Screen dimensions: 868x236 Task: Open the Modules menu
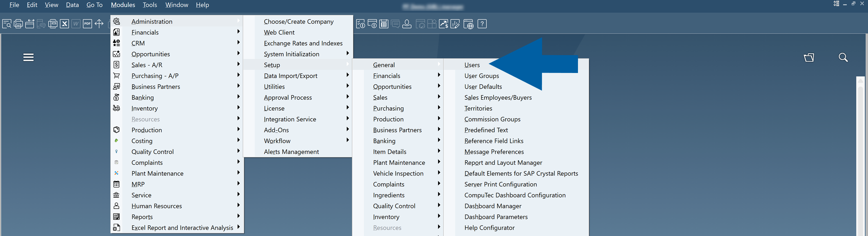[123, 5]
